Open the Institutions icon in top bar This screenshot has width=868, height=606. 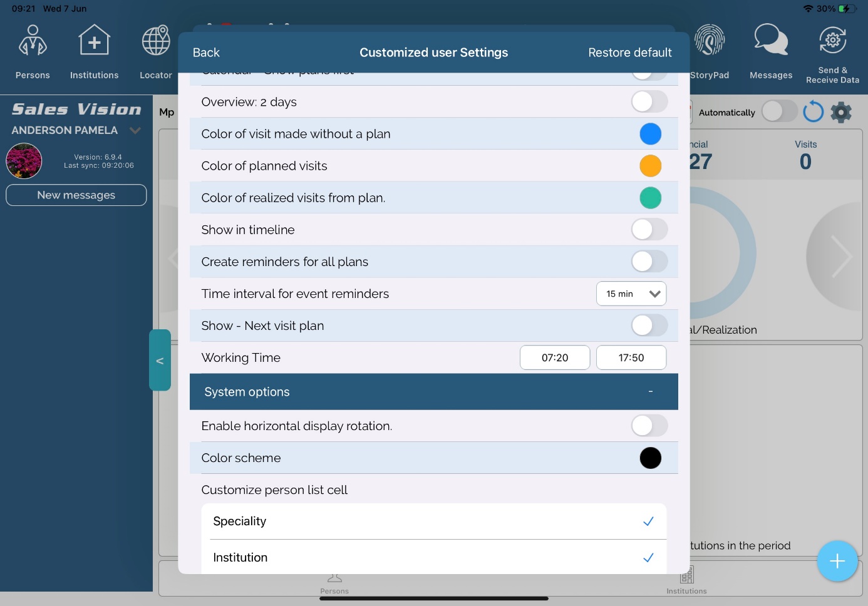pos(94,41)
